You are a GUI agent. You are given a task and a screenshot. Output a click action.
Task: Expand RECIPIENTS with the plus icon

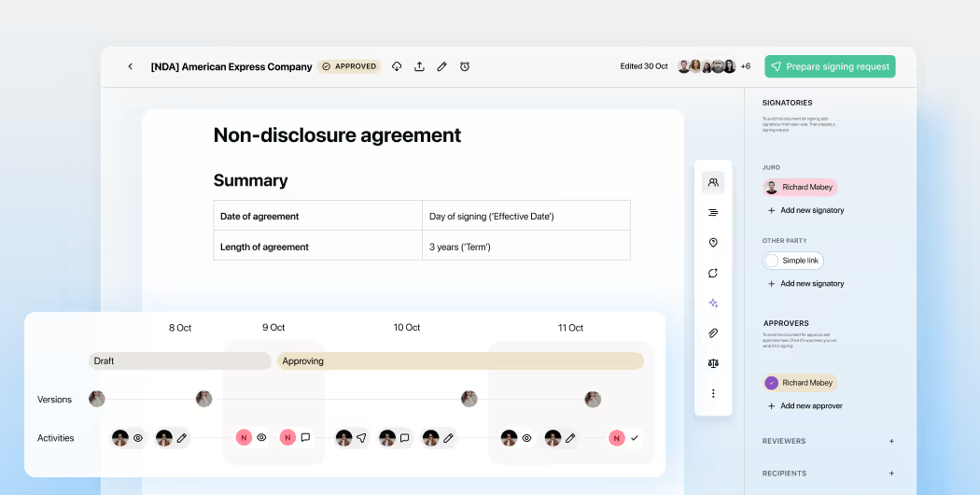pos(892,474)
